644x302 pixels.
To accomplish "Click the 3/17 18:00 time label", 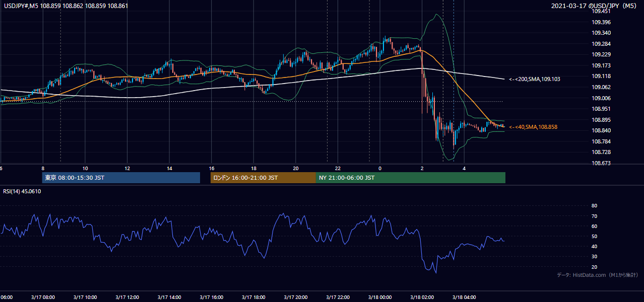I will [253, 297].
